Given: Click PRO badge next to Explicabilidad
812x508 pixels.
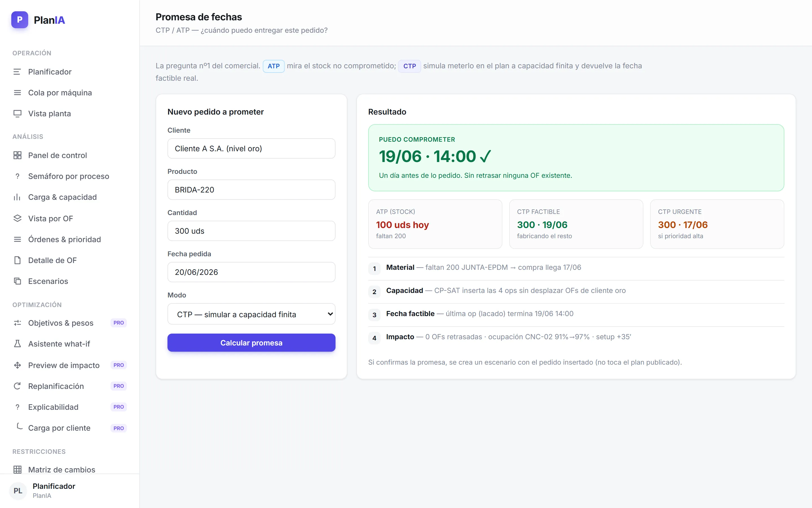Looking at the screenshot, I should pyautogui.click(x=118, y=407).
